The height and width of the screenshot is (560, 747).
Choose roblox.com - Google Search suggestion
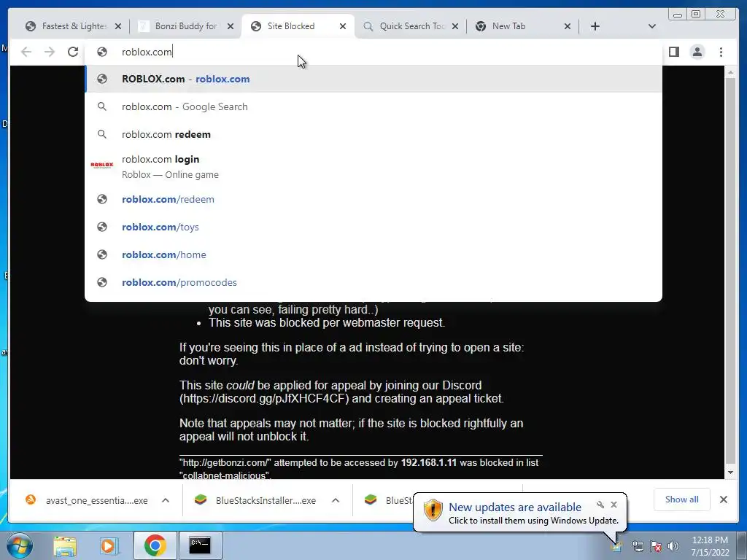(x=373, y=106)
